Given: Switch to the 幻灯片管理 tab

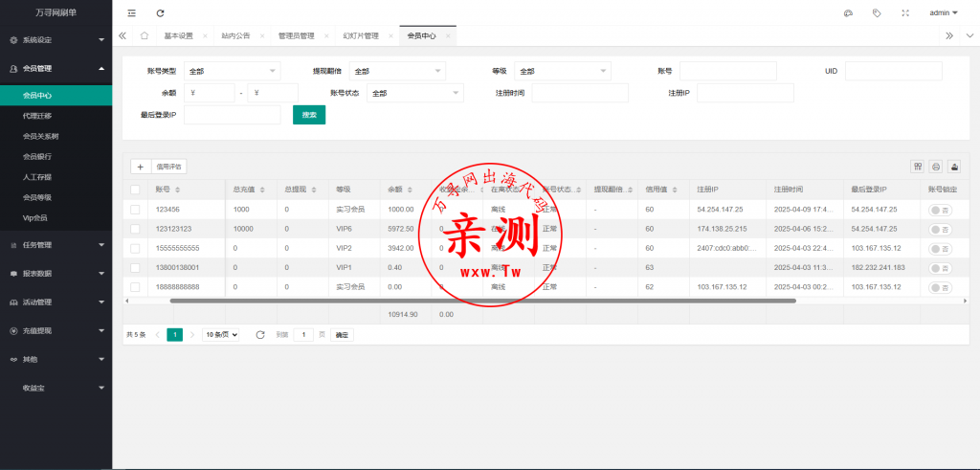Looking at the screenshot, I should coord(361,36).
